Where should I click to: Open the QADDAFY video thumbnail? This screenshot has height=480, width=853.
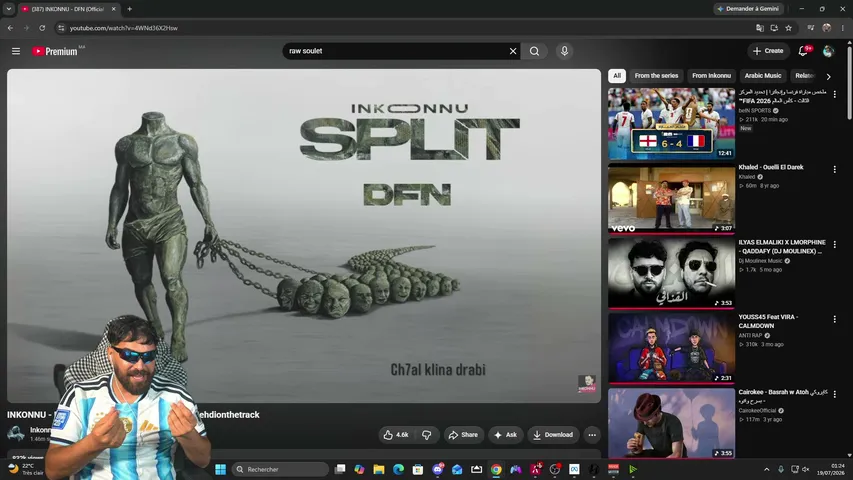[x=671, y=274]
